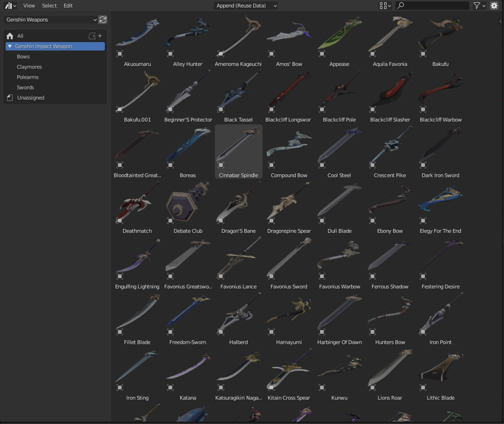Select the Akuoumaru weapon asset

click(x=137, y=41)
